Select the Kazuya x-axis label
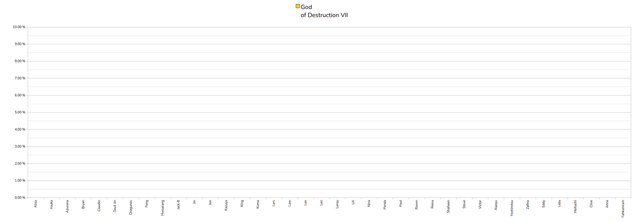 tap(226, 205)
